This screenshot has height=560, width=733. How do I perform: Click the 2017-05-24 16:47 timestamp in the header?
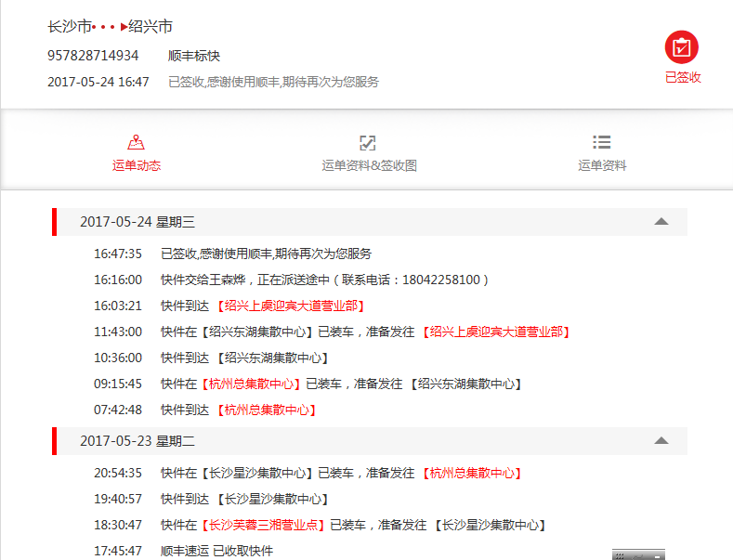[x=98, y=82]
